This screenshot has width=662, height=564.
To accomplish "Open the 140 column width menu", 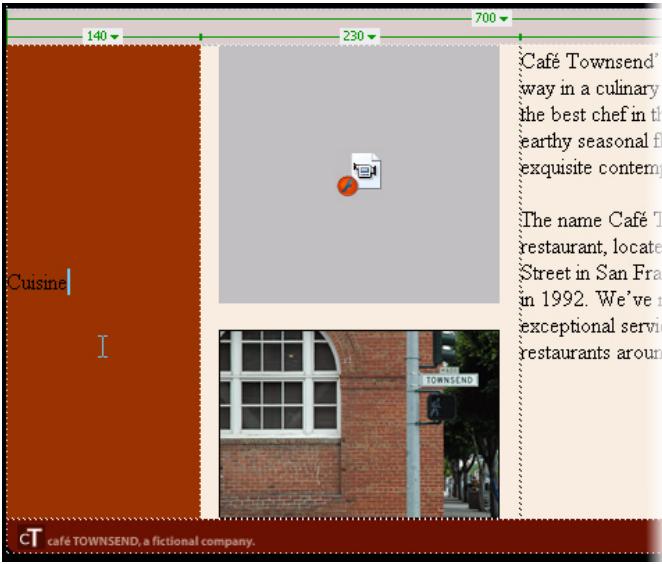I will tap(103, 36).
